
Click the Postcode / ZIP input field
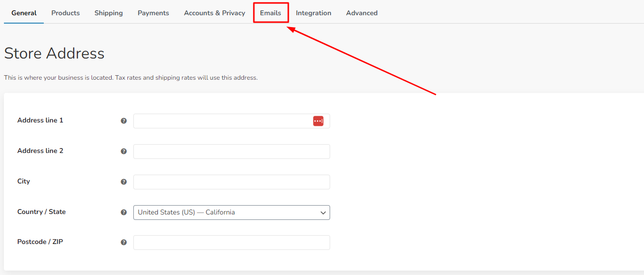231,243
